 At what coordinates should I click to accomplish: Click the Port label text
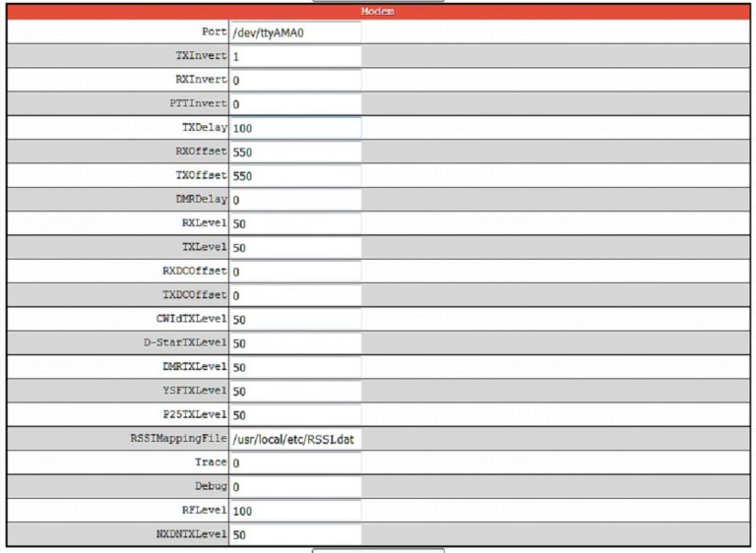pyautogui.click(x=214, y=31)
